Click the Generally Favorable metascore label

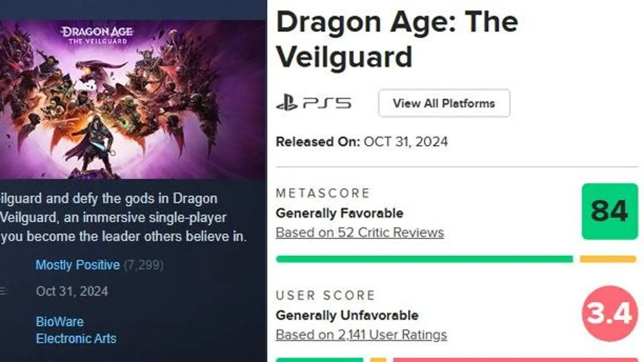click(339, 213)
